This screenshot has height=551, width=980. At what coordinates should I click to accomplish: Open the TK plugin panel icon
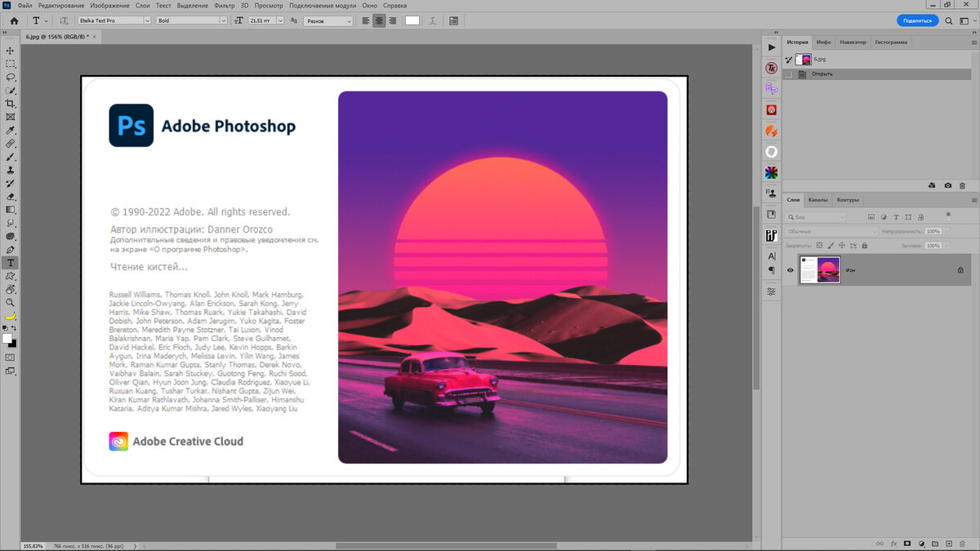click(772, 68)
